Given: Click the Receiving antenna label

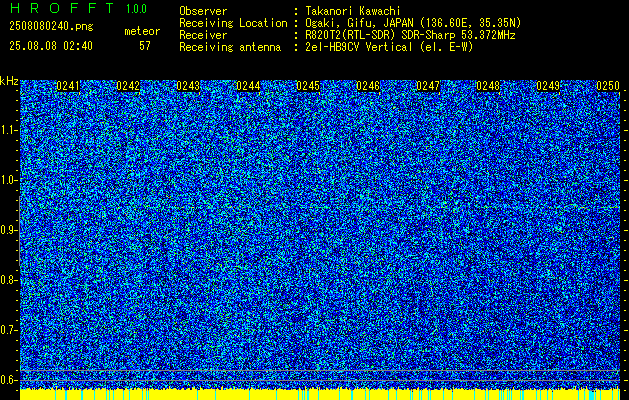Looking at the screenshot, I should click(230, 47).
